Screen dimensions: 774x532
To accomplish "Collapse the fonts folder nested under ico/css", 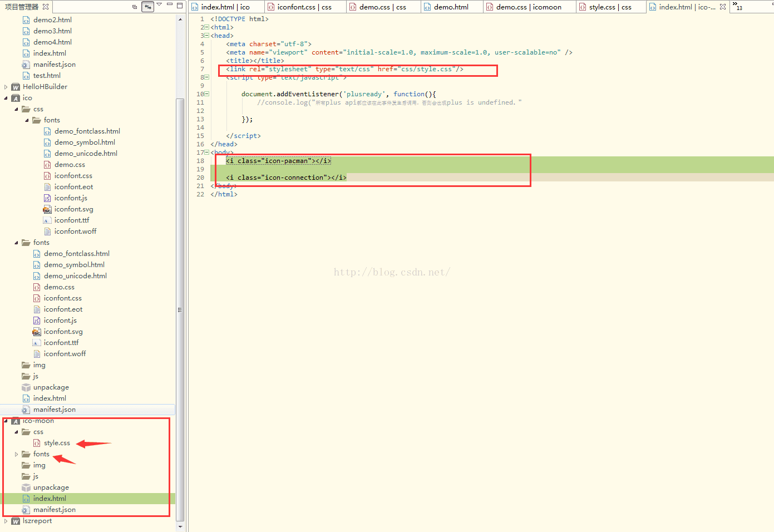I will [27, 120].
